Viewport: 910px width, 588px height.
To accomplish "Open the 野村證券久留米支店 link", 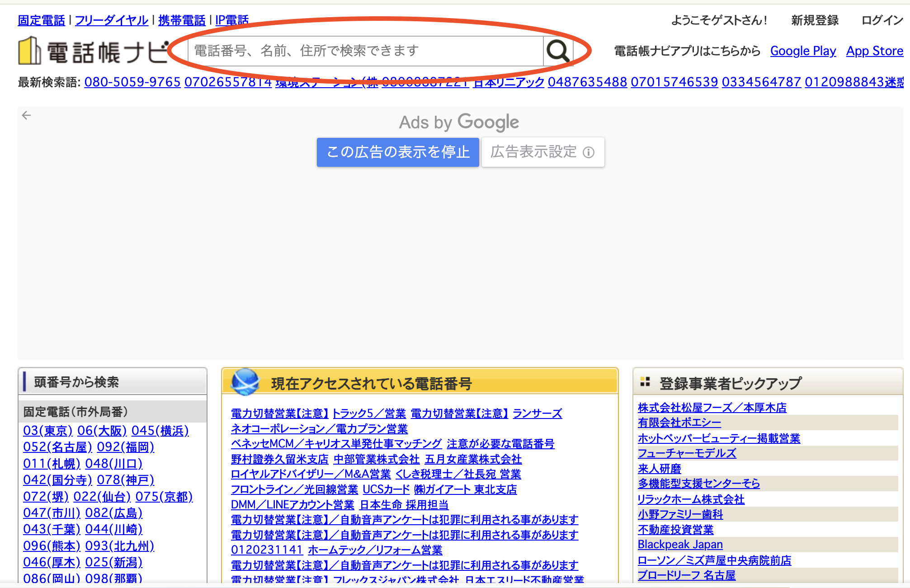I will (x=279, y=459).
